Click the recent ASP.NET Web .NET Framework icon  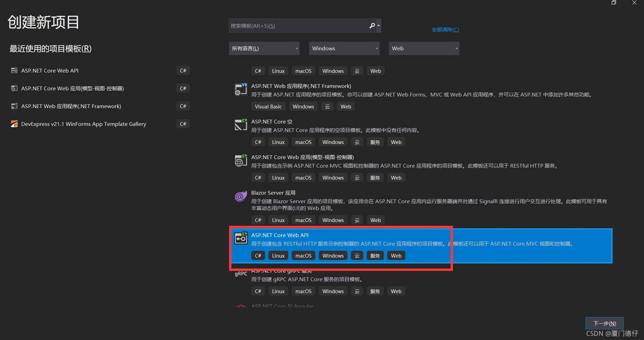click(14, 106)
